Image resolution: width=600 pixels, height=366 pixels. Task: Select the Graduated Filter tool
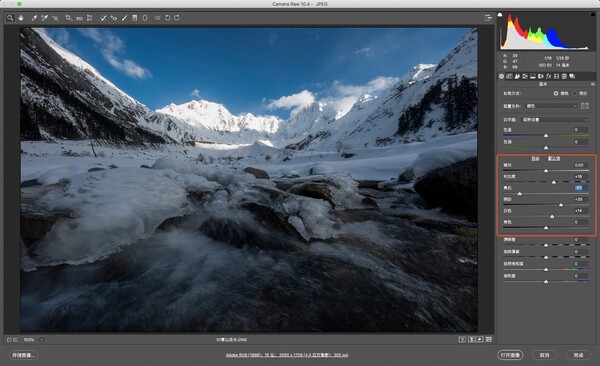pyautogui.click(x=135, y=18)
